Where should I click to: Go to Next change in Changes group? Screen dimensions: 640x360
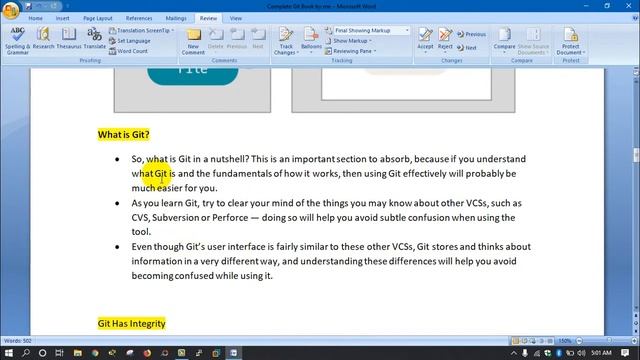point(467,48)
